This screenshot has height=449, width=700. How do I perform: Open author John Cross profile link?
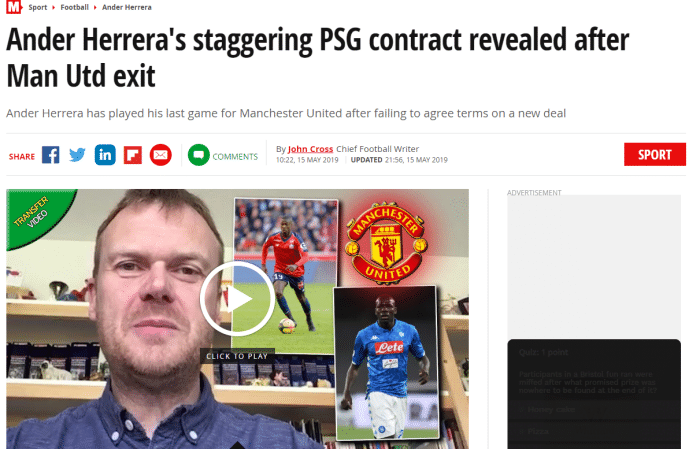(310, 149)
